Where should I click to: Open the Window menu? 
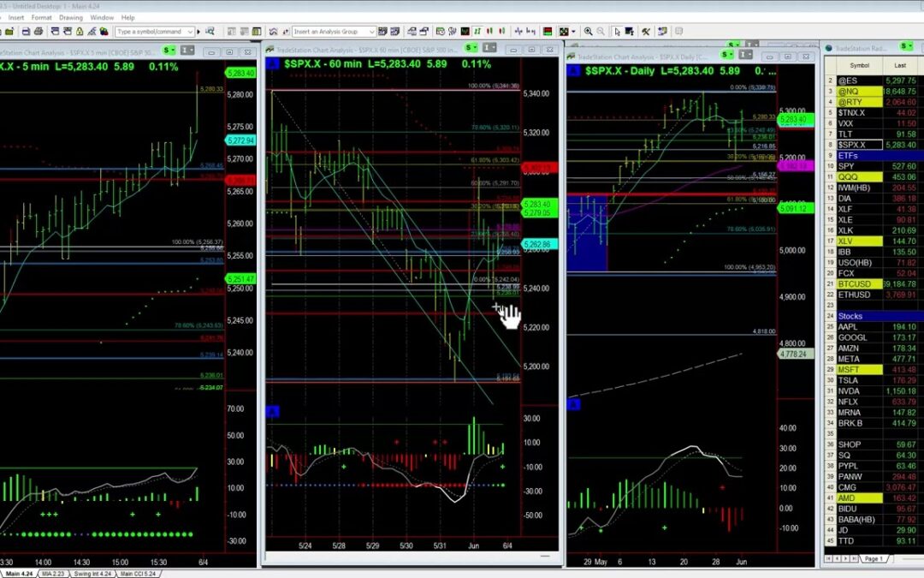[x=102, y=18]
